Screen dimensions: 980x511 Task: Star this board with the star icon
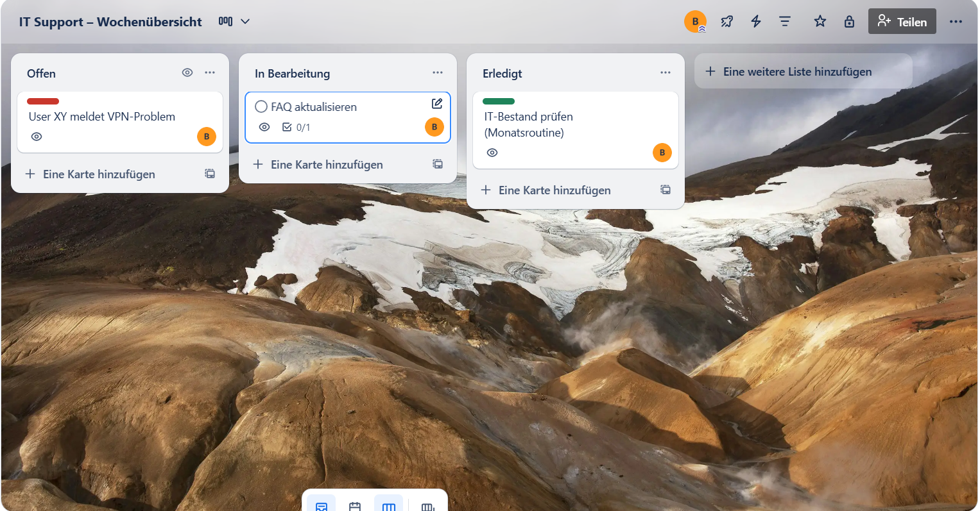[x=820, y=22]
